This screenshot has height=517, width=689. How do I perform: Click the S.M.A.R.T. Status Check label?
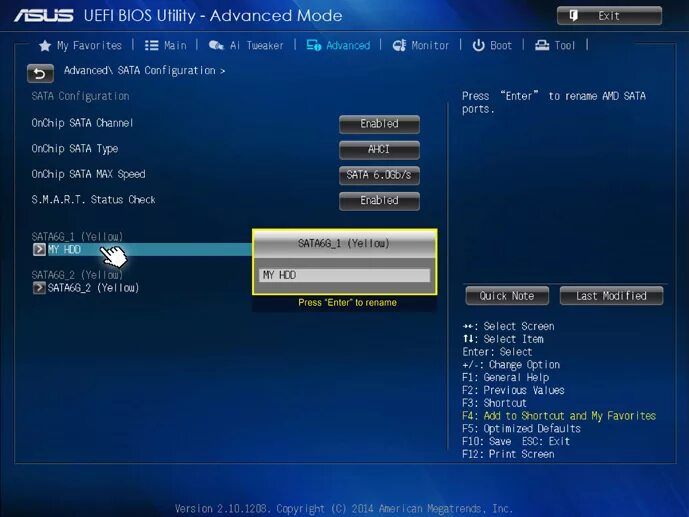coord(93,200)
